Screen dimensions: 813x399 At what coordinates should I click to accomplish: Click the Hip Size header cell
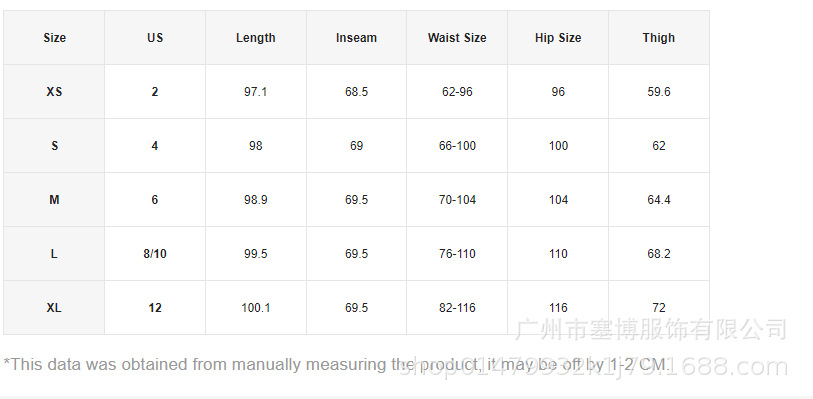558,38
